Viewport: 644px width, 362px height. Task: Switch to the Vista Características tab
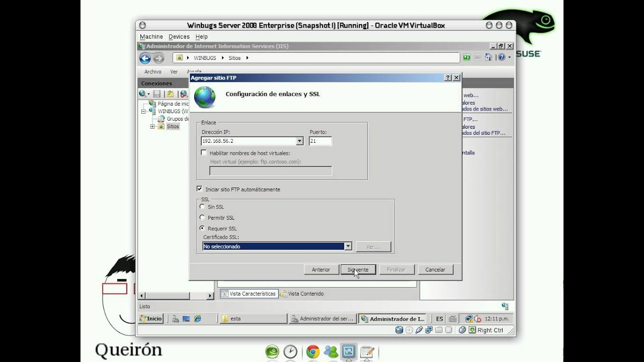tap(249, 294)
